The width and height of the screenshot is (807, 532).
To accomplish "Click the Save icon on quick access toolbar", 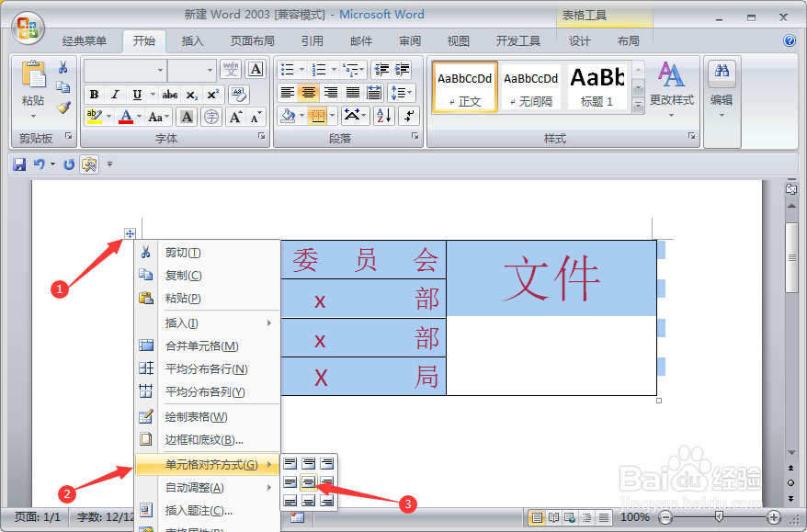I will [x=19, y=164].
